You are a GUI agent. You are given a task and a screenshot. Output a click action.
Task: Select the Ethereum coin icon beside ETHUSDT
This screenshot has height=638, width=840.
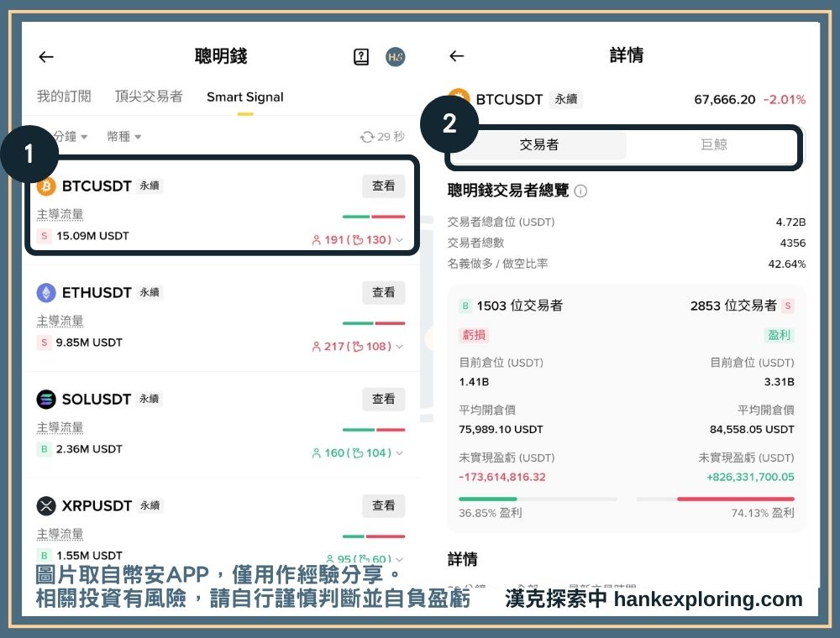click(45, 293)
